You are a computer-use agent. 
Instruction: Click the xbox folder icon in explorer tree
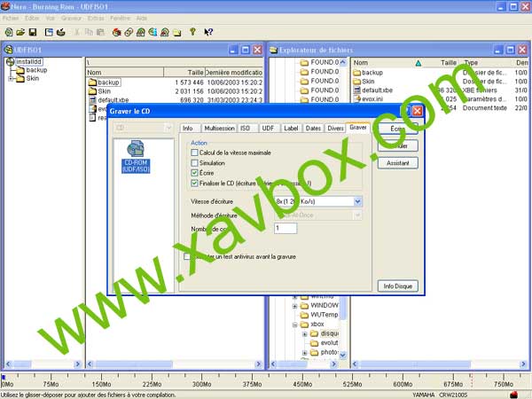305,325
